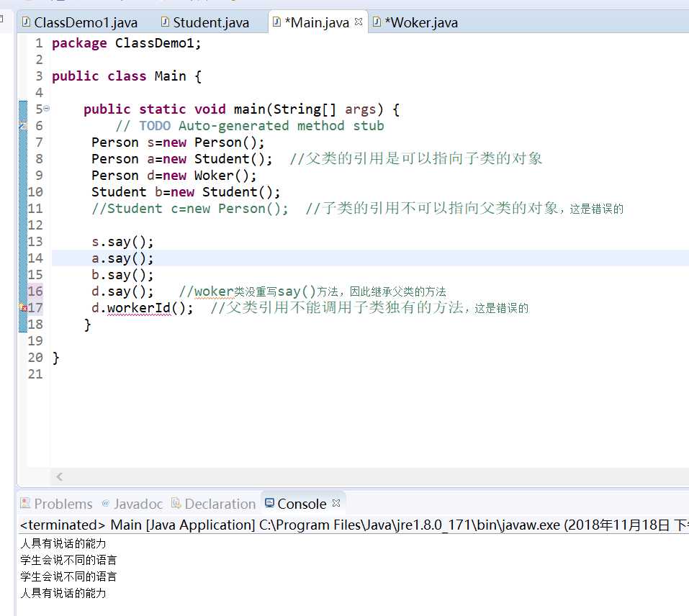This screenshot has height=616, width=689.
Task: Click the error marker on line 17
Action: click(x=23, y=308)
